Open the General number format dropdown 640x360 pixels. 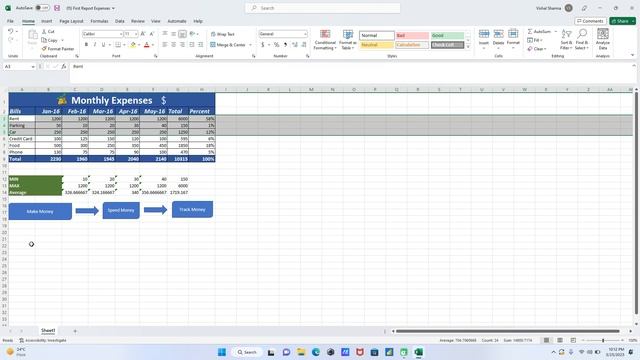click(305, 34)
